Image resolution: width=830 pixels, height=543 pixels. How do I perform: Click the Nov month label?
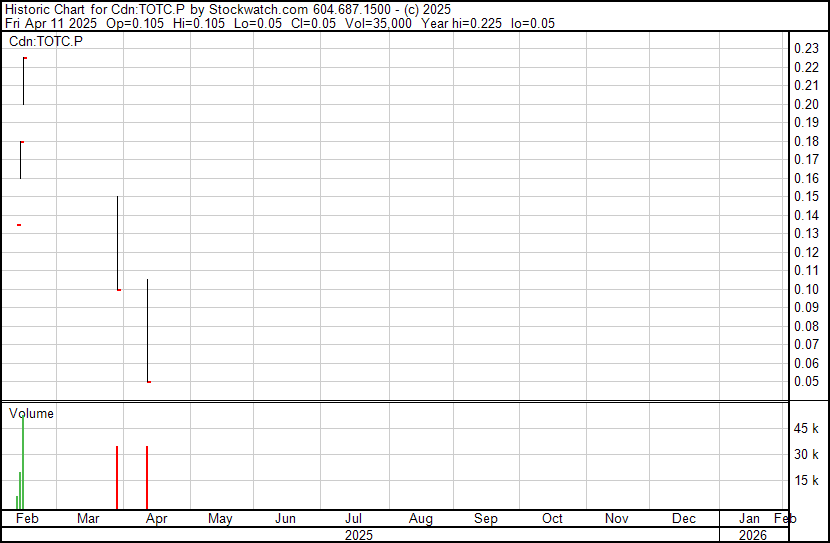617,518
